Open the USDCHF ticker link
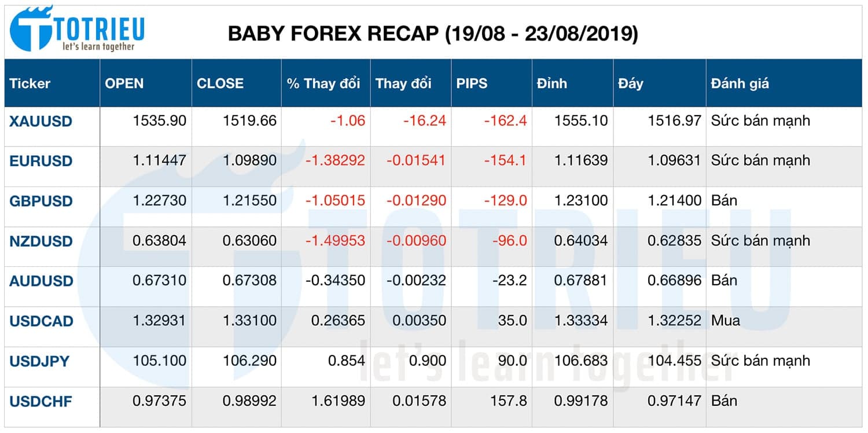The width and height of the screenshot is (868, 433). point(40,401)
